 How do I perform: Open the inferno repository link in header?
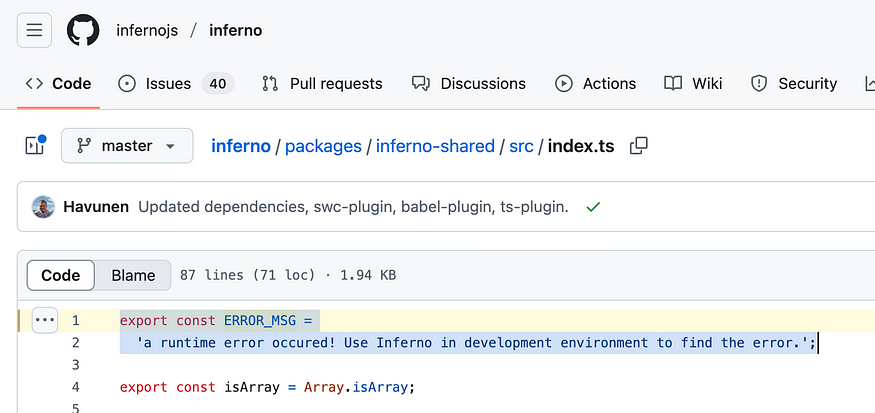235,30
